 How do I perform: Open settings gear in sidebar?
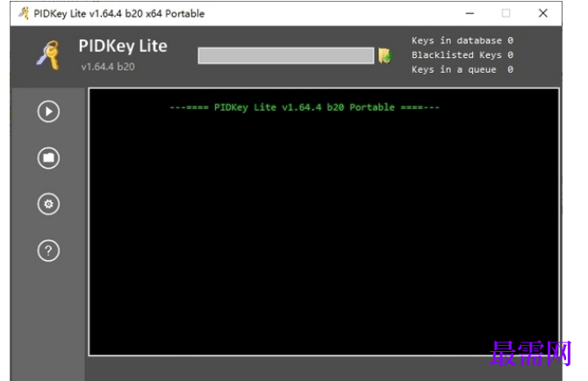coord(48,204)
